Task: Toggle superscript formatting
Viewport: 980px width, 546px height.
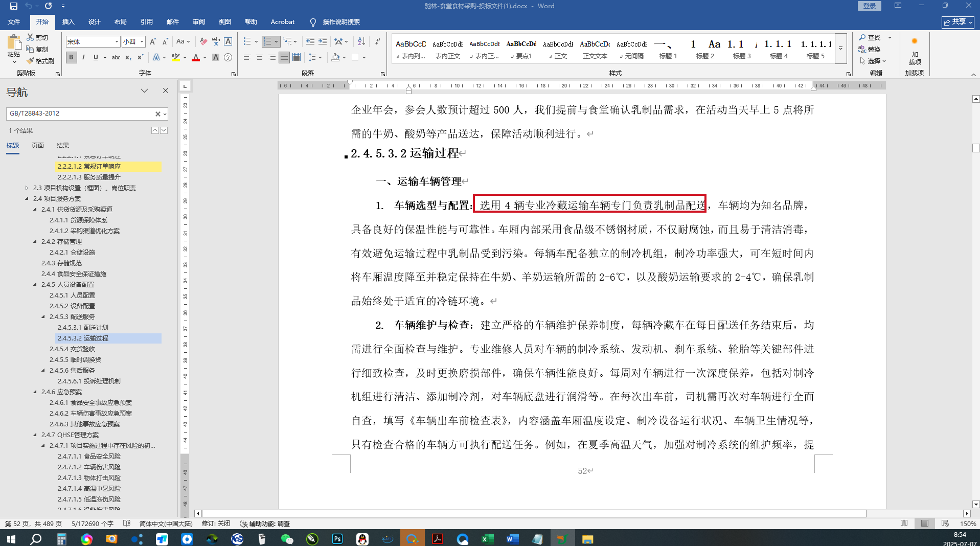Action: (x=141, y=57)
